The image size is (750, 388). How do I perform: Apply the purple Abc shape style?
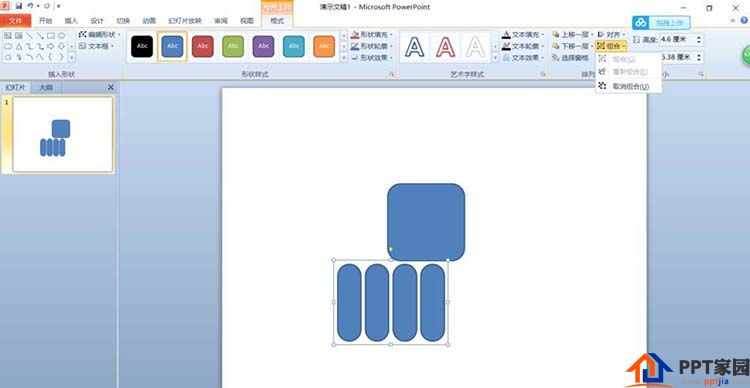coord(264,46)
